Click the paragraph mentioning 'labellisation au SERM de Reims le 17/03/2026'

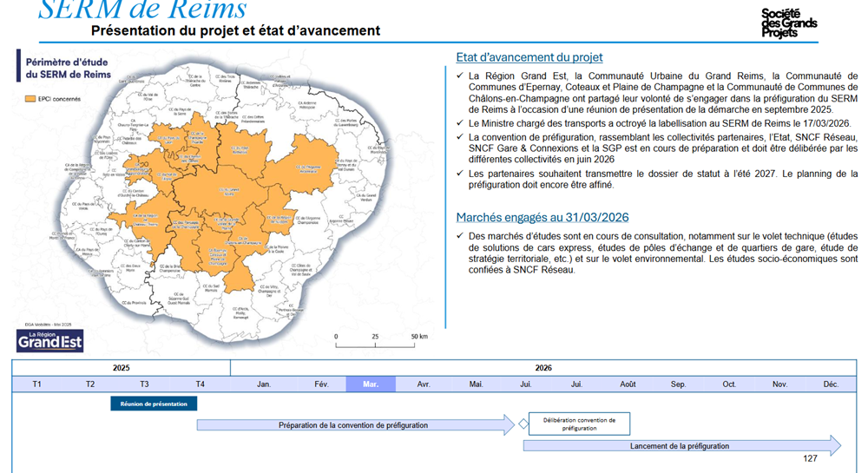[x=660, y=123]
